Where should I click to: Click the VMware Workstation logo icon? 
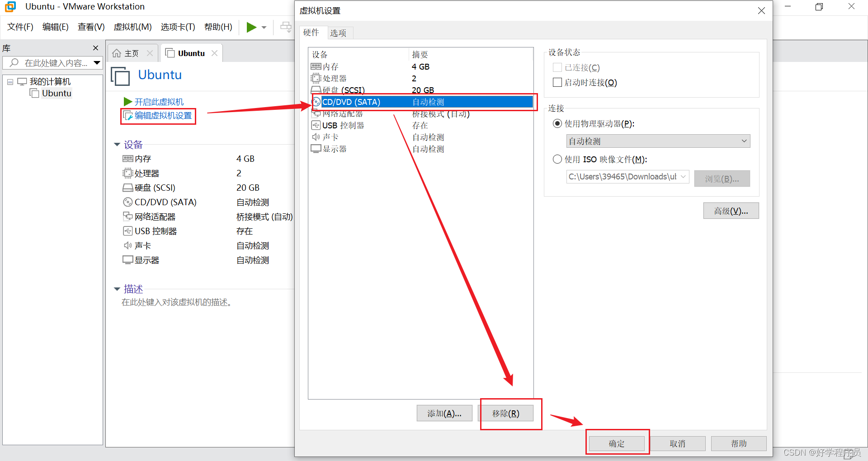(10, 7)
